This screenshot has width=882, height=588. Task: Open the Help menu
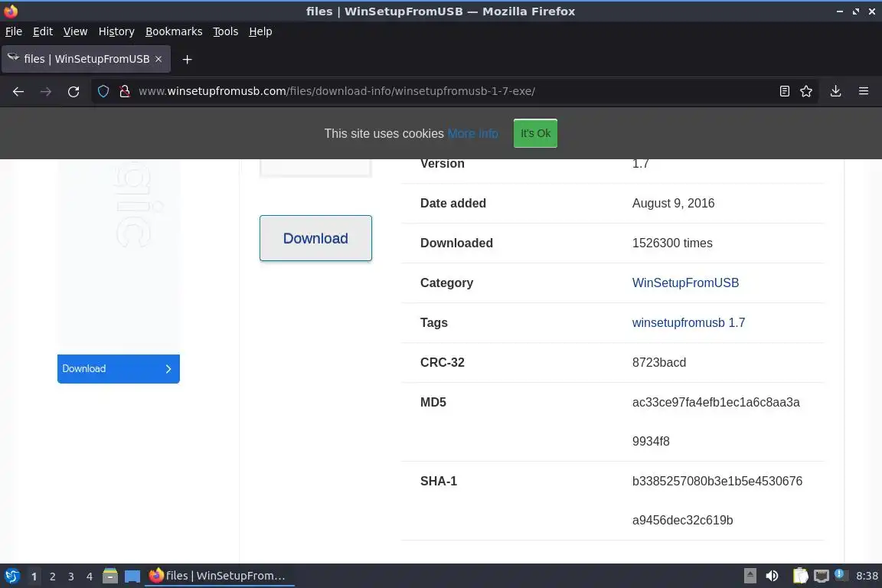tap(260, 31)
